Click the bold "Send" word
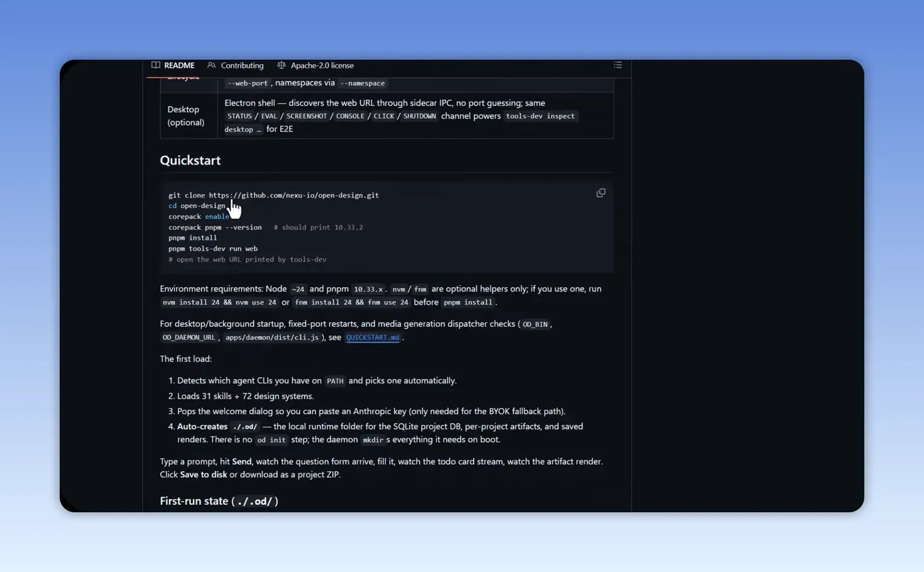The height and width of the screenshot is (572, 924). (241, 461)
